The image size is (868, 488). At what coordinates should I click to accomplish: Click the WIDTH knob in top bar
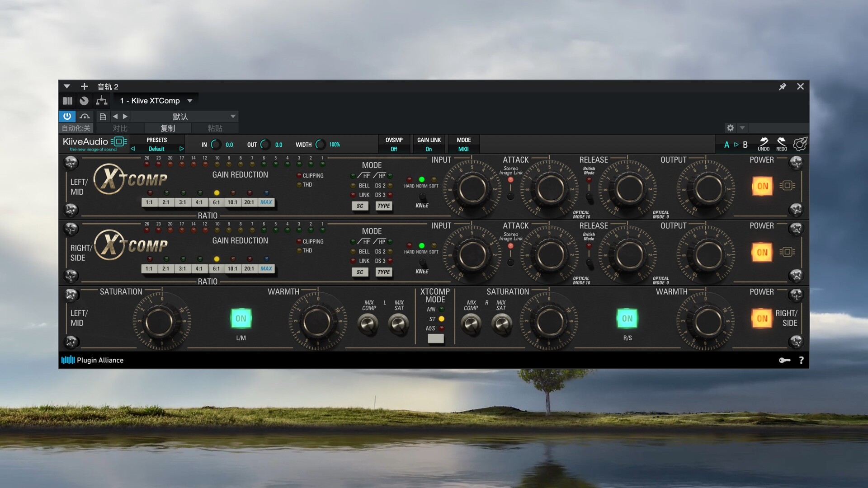click(x=320, y=145)
